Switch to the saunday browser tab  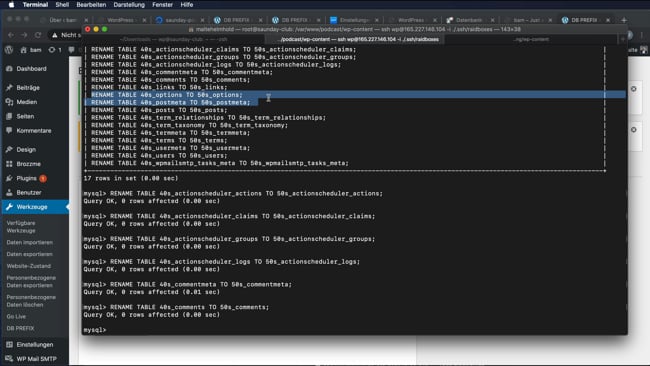[180, 20]
